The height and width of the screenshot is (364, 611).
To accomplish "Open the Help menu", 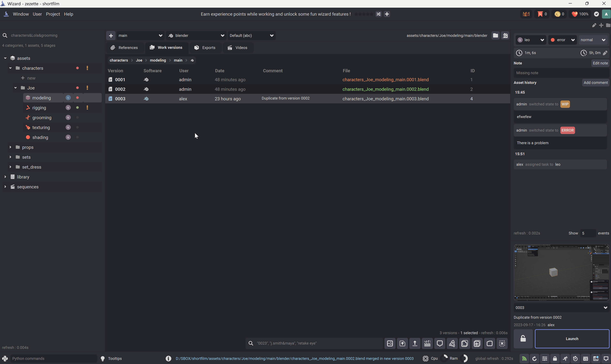I will (x=69, y=14).
